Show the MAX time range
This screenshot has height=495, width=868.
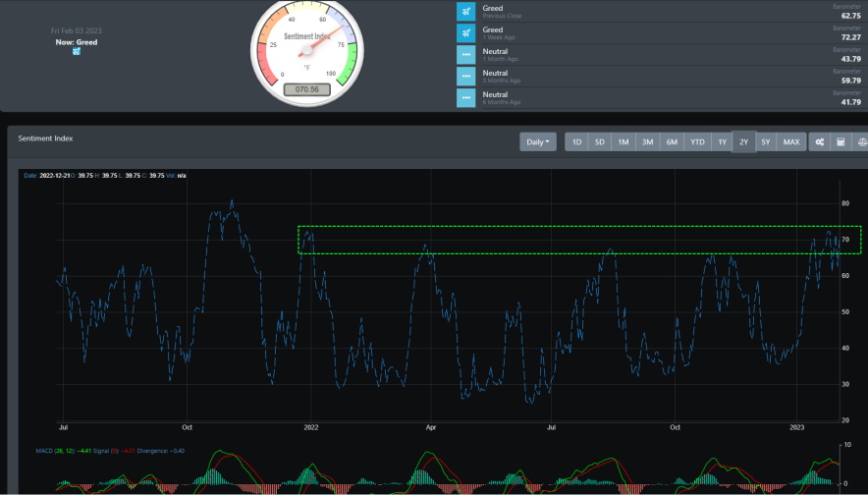click(x=791, y=141)
